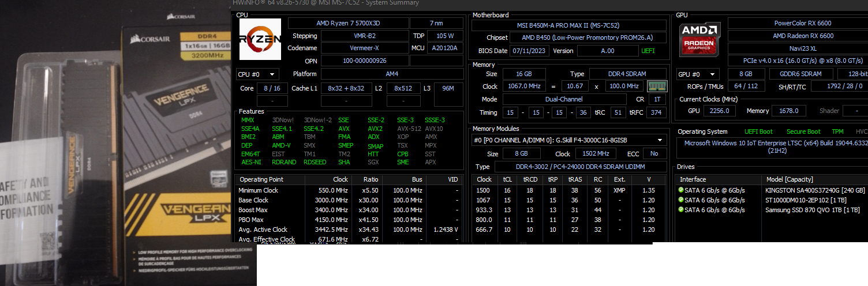Click the AMD B450 chipset field
This screenshot has height=286, width=868.
point(589,38)
